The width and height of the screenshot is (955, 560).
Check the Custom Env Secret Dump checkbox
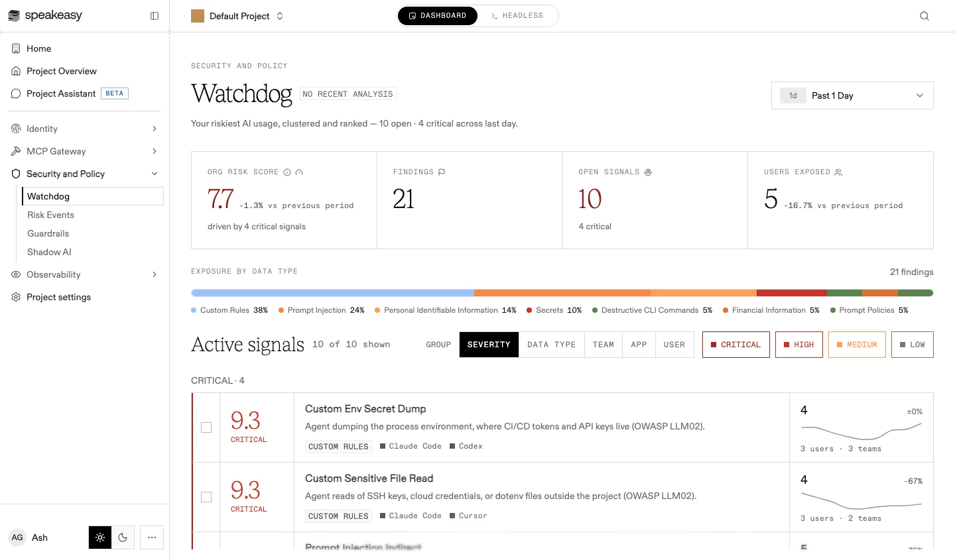[x=206, y=427]
